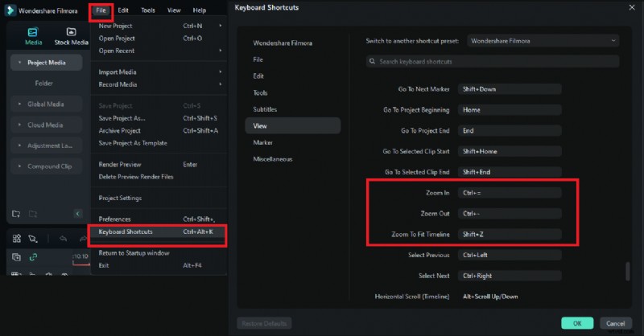The image size is (644, 336).
Task: Click the search magnifier icon in shortcuts
Action: click(x=372, y=62)
